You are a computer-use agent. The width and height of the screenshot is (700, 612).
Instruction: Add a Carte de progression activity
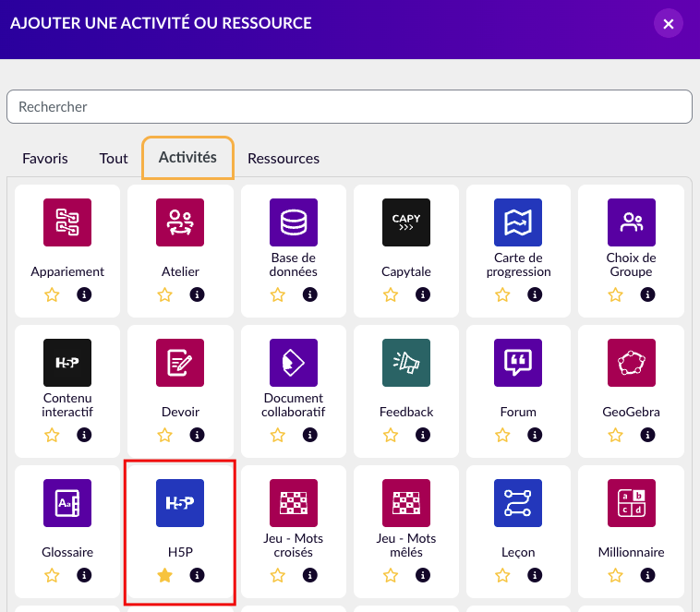[x=518, y=222]
